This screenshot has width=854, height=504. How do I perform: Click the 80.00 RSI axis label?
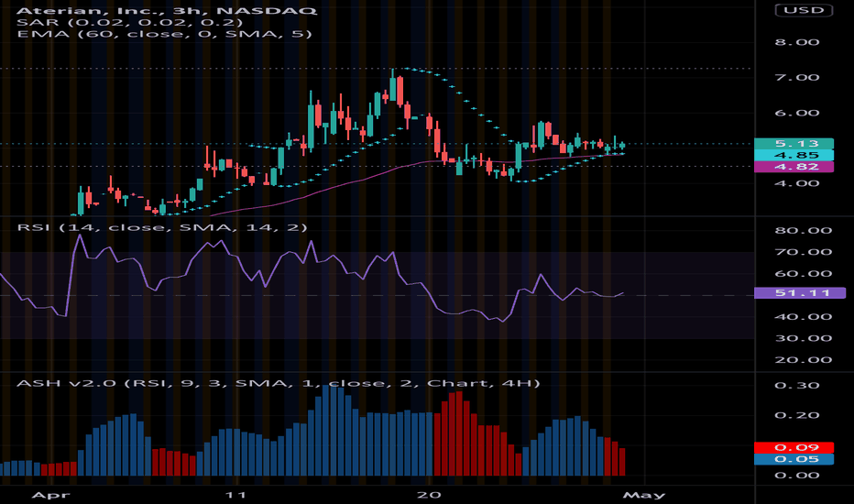[804, 231]
